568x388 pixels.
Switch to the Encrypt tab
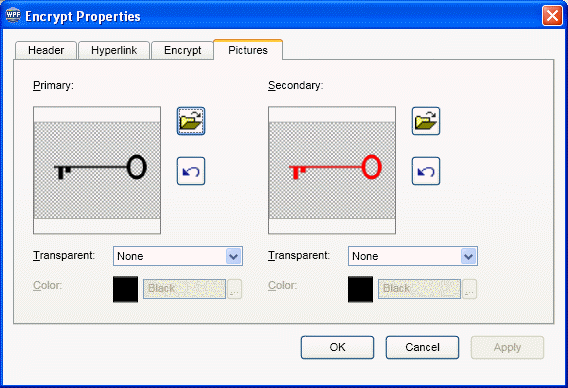click(x=182, y=50)
